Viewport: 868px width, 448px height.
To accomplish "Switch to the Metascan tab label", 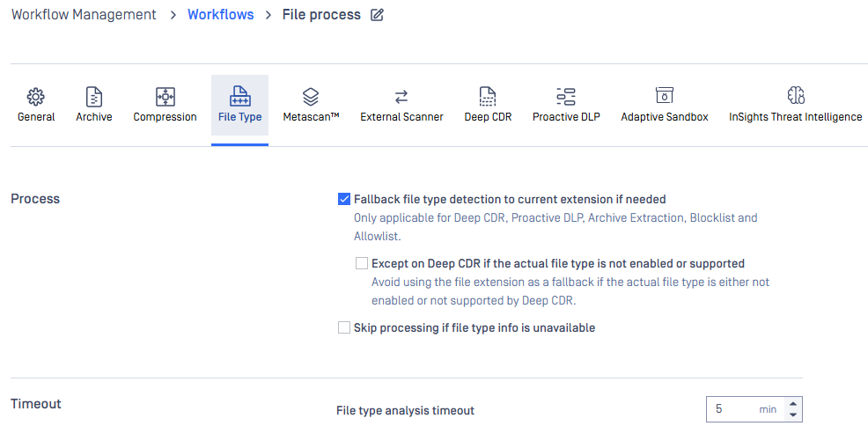I will (311, 117).
